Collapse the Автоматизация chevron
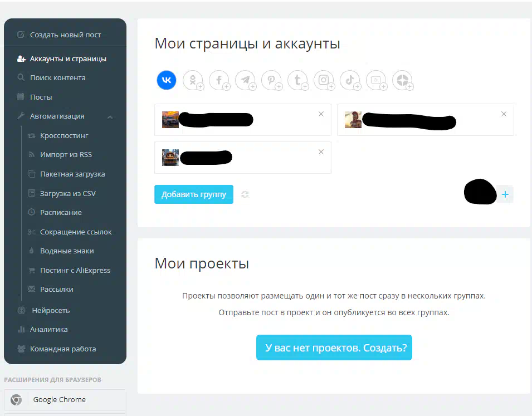 (x=110, y=117)
